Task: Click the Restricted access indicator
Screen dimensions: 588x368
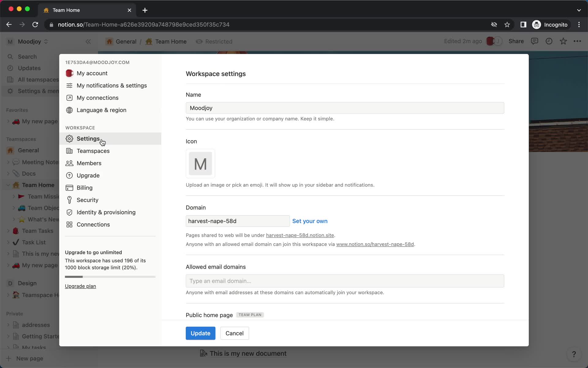Action: (214, 41)
